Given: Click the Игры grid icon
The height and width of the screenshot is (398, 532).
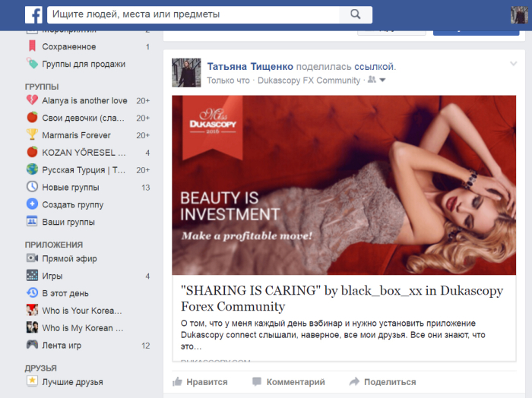Looking at the screenshot, I should click(x=32, y=275).
